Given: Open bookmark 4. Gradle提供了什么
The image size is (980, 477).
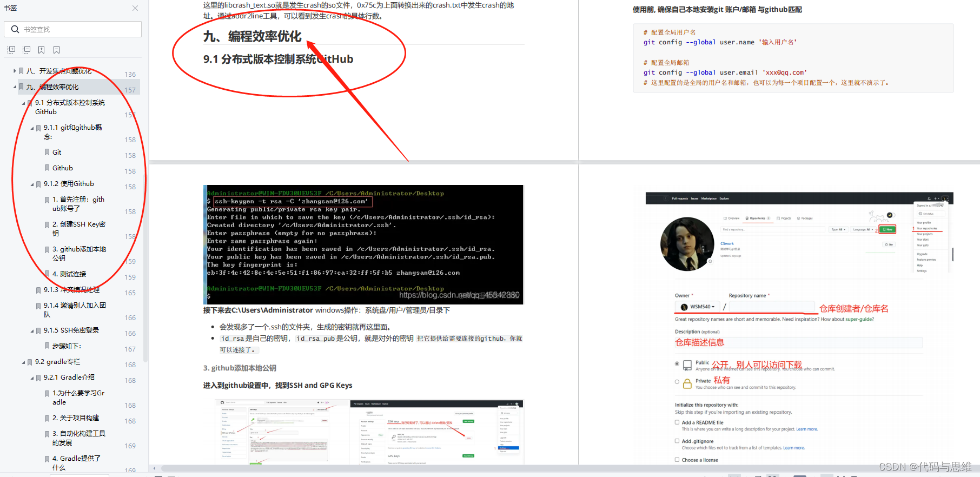Looking at the screenshot, I should tap(76, 463).
